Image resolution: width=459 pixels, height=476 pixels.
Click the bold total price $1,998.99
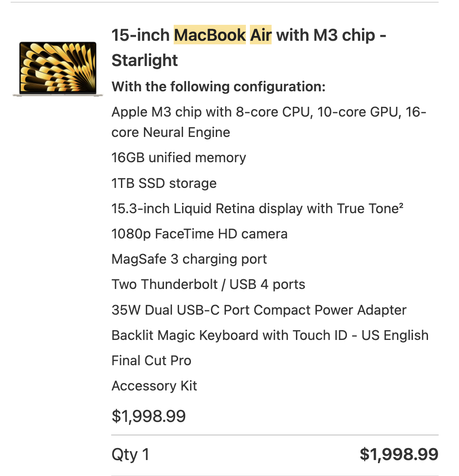tap(399, 454)
